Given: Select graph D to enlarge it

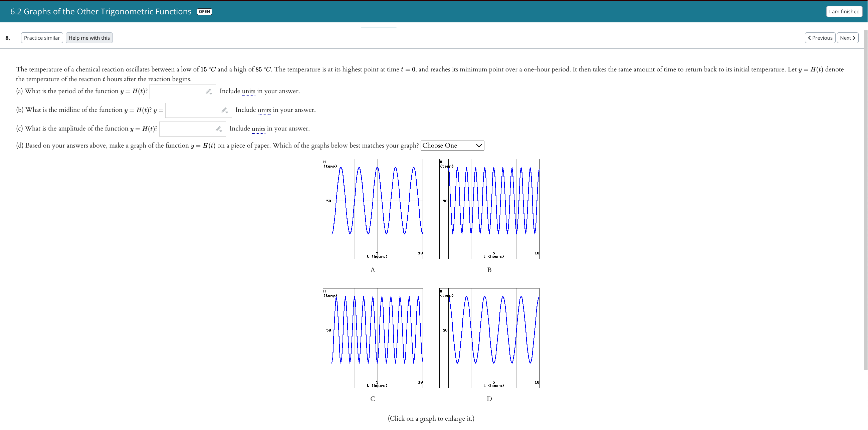Looking at the screenshot, I should coord(489,338).
